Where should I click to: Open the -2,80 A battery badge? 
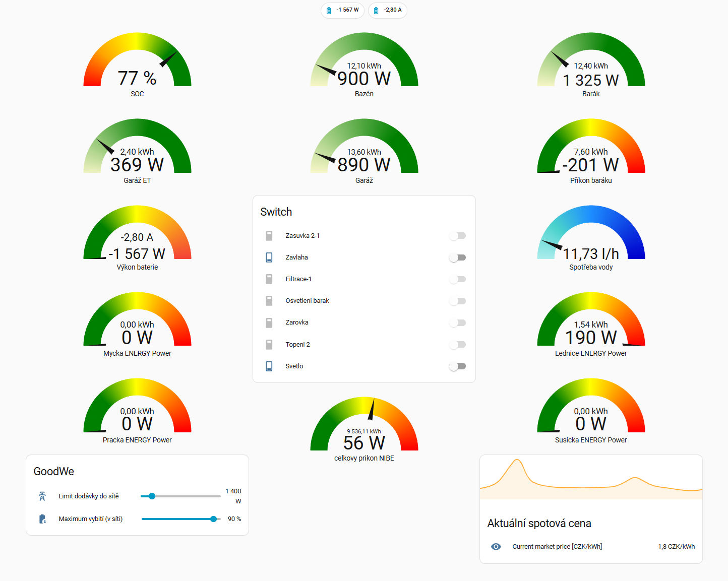tap(388, 10)
